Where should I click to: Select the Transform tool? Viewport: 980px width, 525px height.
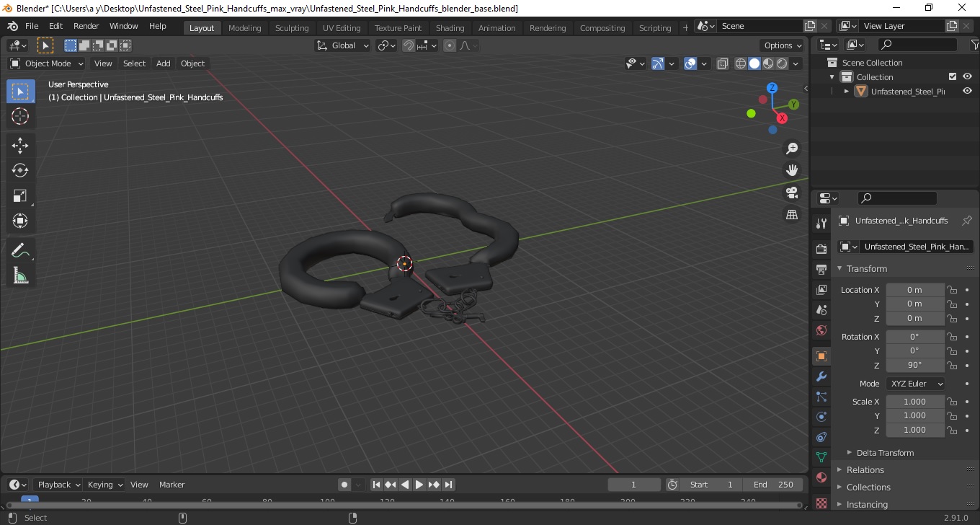(x=20, y=221)
